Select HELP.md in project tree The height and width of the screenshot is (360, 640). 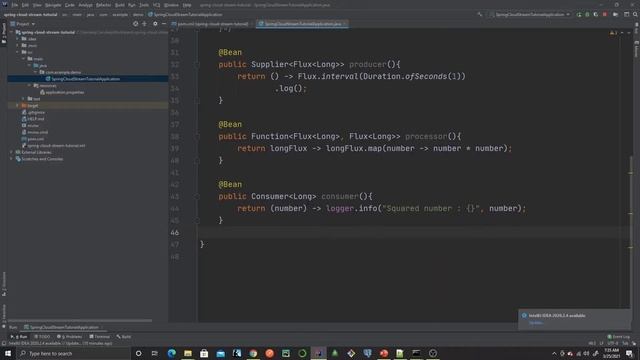coord(36,119)
